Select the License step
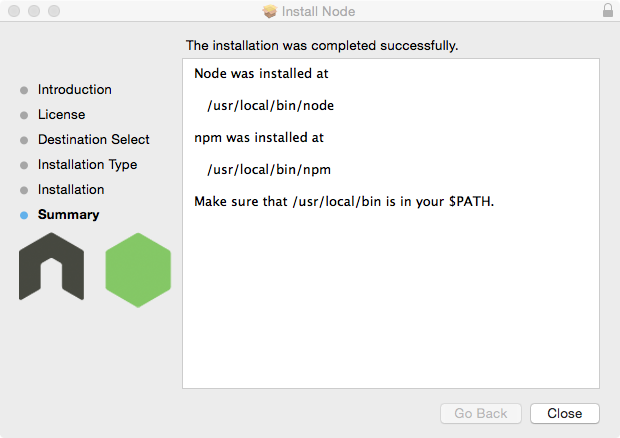The image size is (620, 438). (x=61, y=114)
